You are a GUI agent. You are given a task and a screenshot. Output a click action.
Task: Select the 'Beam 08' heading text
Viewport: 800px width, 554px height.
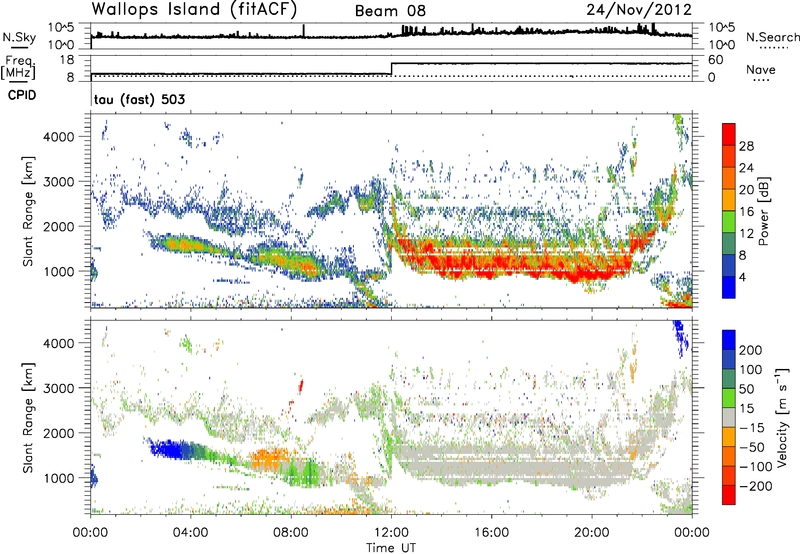click(x=390, y=11)
